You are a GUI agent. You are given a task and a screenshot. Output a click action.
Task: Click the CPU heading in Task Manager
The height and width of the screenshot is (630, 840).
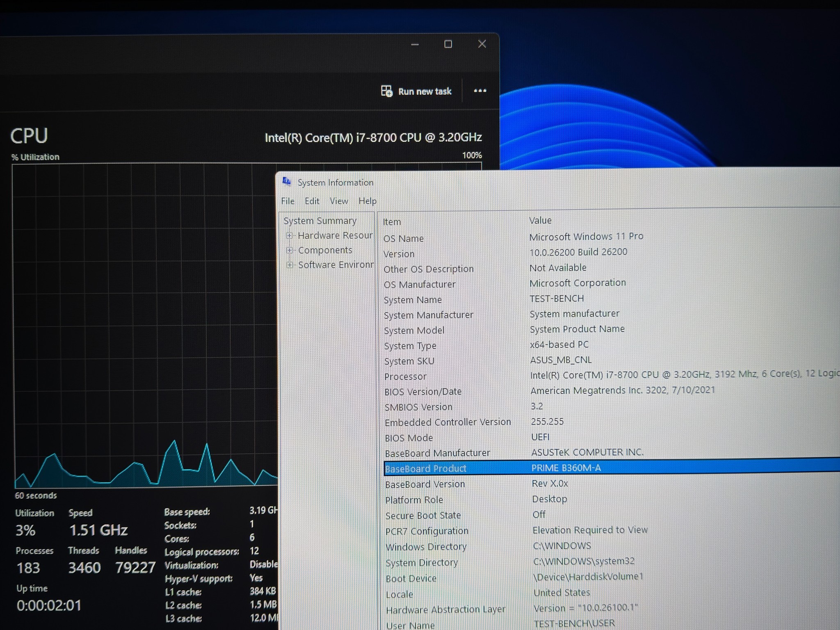click(x=29, y=136)
